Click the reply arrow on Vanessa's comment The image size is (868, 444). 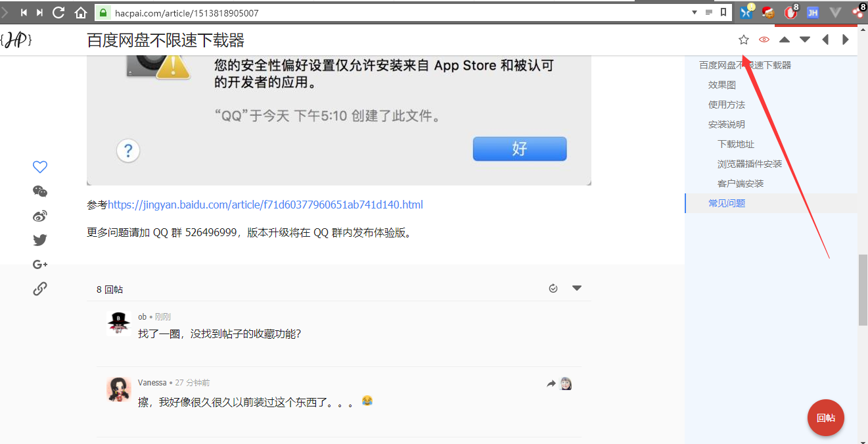coord(551,383)
